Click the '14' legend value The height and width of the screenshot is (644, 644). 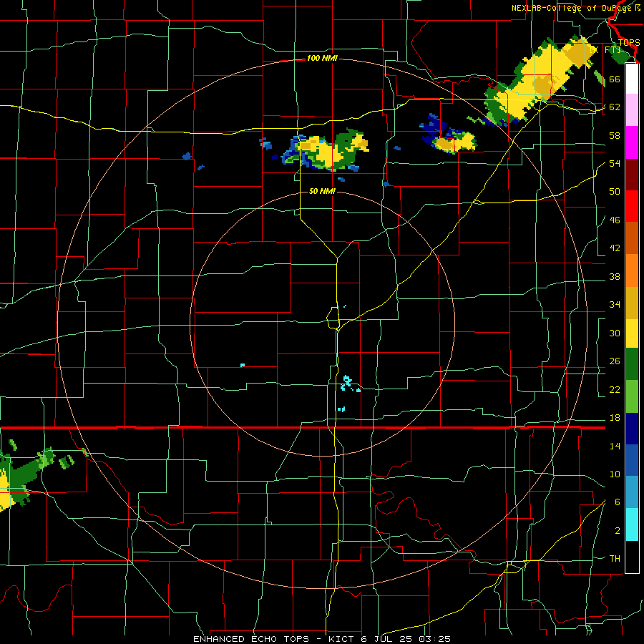(615, 446)
